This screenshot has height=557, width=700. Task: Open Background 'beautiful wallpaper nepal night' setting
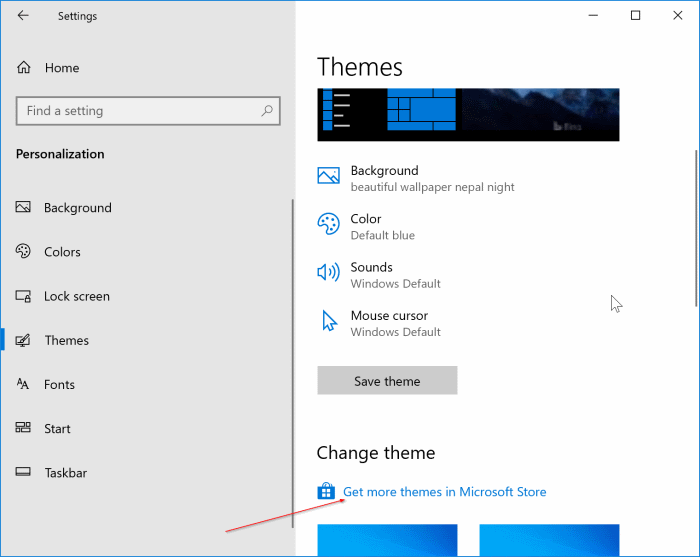coord(416,178)
